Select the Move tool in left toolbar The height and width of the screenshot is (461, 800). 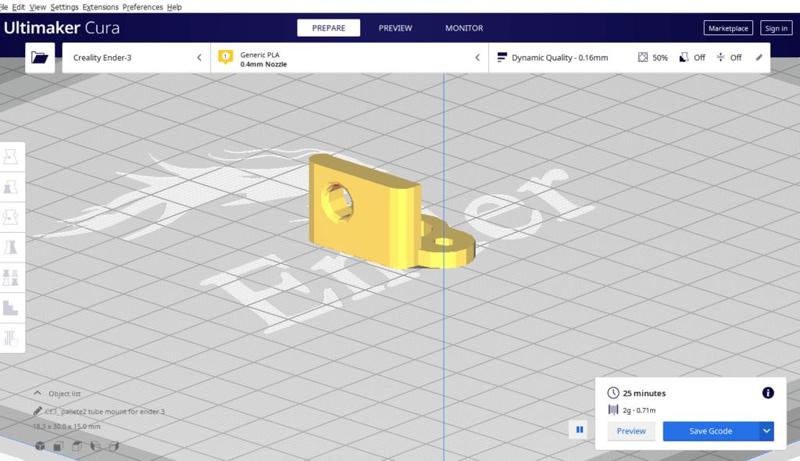(11, 157)
